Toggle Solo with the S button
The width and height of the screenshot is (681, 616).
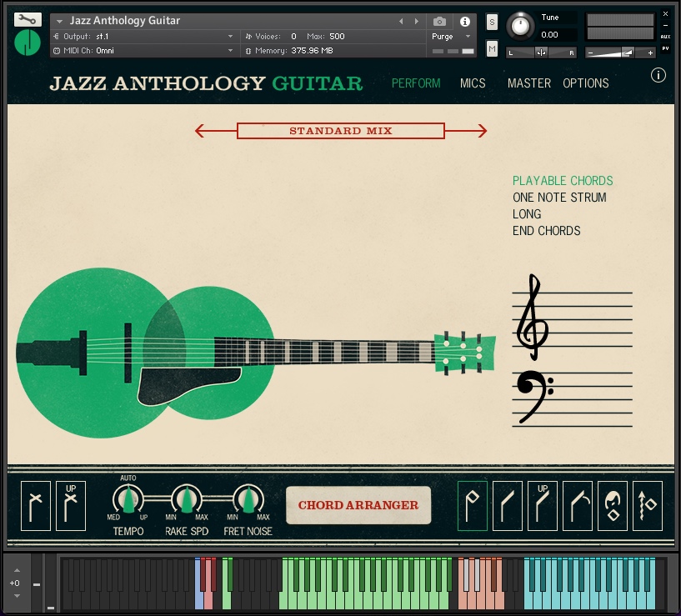[x=492, y=23]
